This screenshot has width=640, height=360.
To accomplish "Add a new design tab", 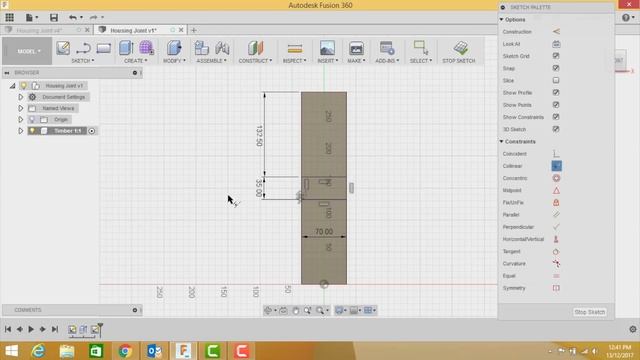I will pyautogui.click(x=193, y=30).
